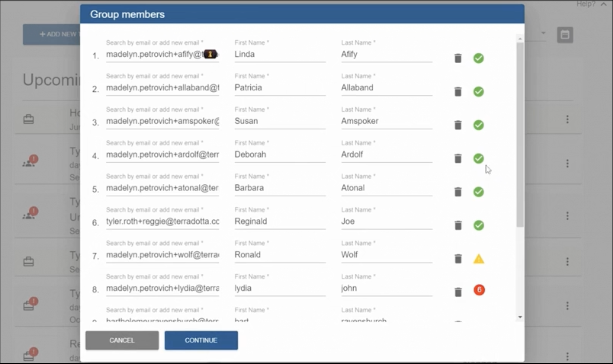Click Help? link at top right
The image size is (613, 364).
click(586, 4)
